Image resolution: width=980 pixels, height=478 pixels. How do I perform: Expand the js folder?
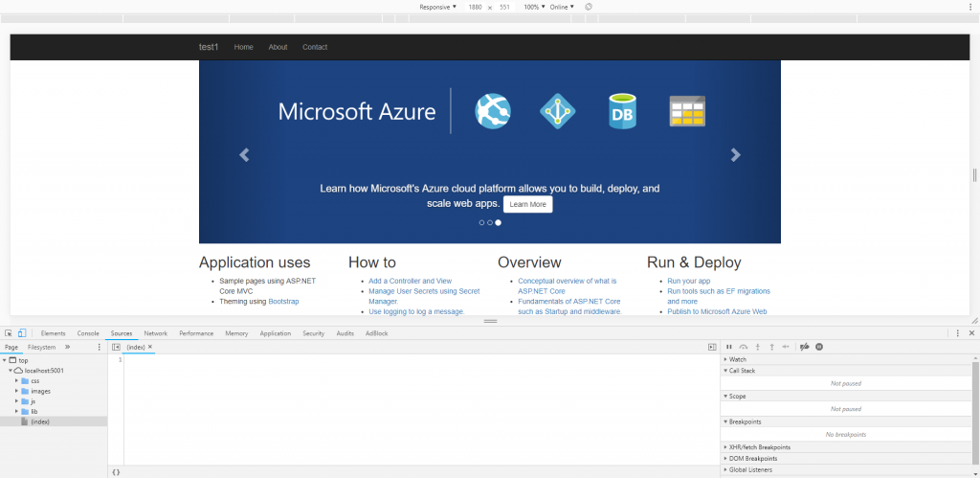(x=17, y=401)
